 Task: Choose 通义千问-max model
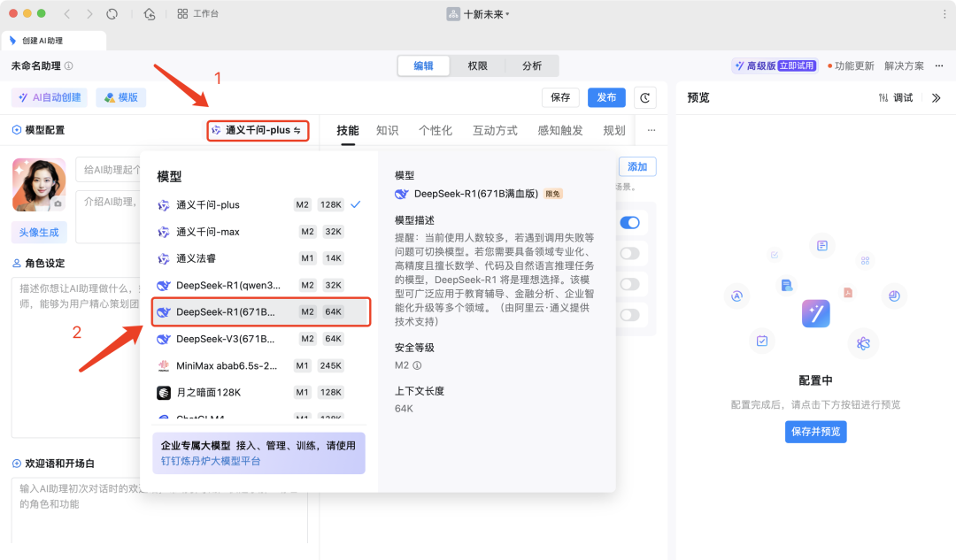click(x=259, y=232)
